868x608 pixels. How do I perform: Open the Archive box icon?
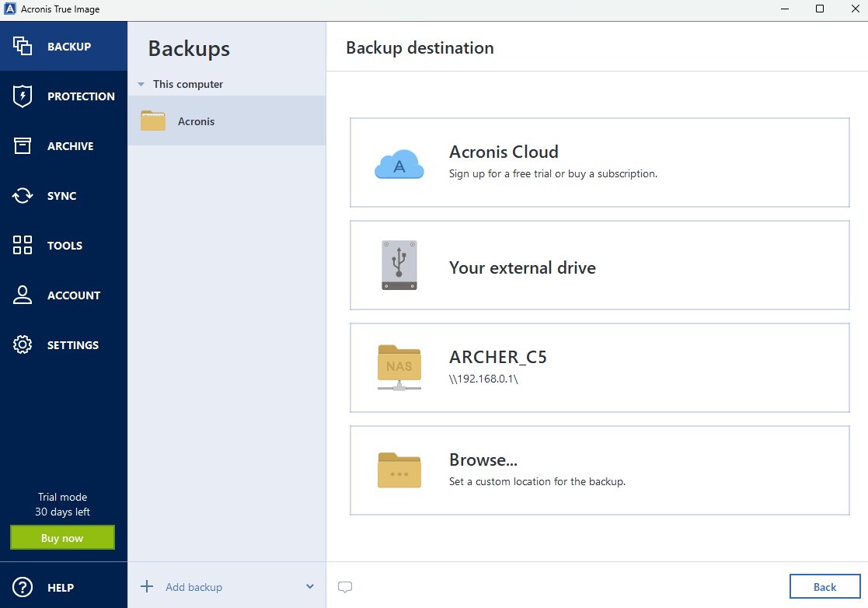click(22, 145)
